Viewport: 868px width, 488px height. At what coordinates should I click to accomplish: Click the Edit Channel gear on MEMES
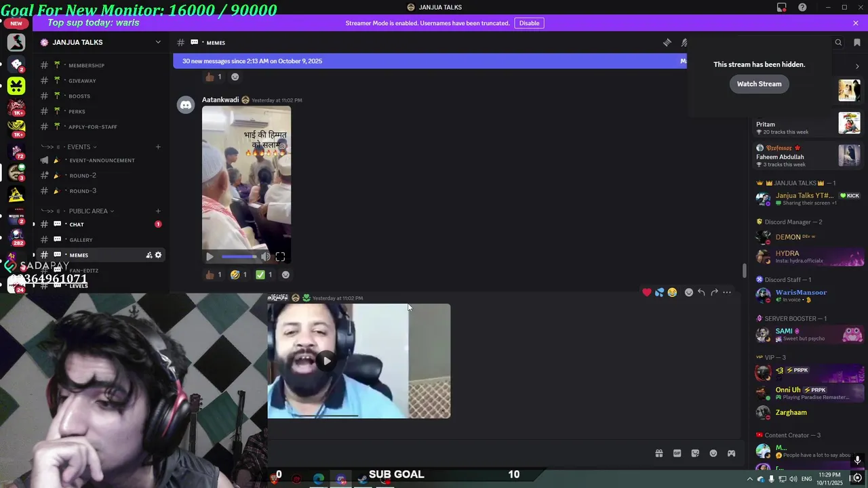tap(158, 255)
